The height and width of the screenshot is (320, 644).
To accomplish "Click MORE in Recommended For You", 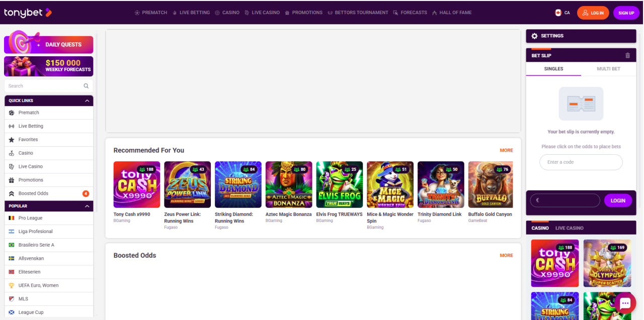I will pyautogui.click(x=506, y=150).
